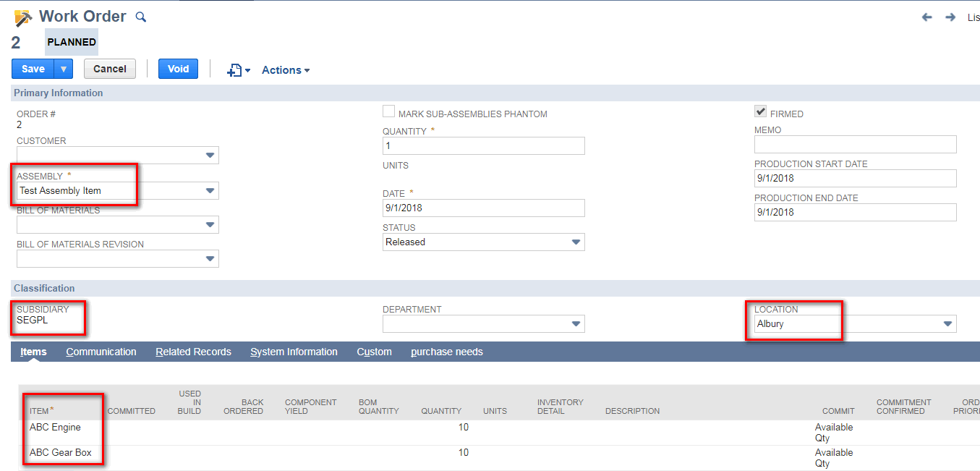The height and width of the screenshot is (471, 980).
Task: Click the Void button
Action: [x=178, y=68]
